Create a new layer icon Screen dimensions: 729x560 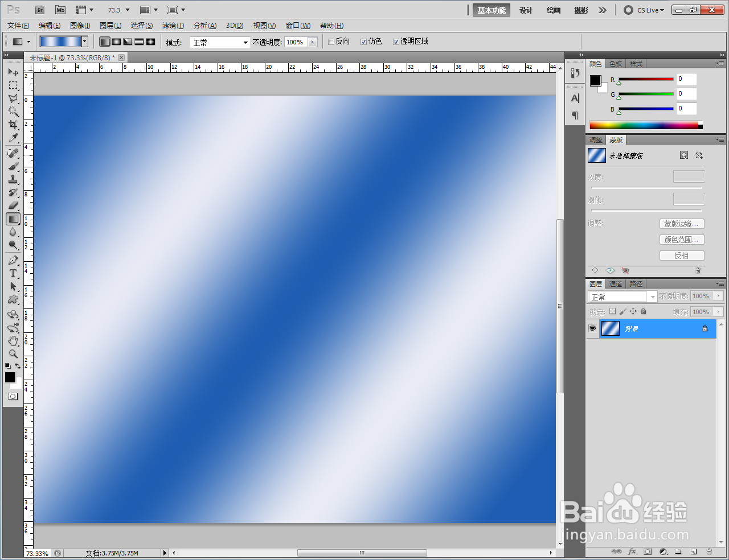[x=694, y=551]
